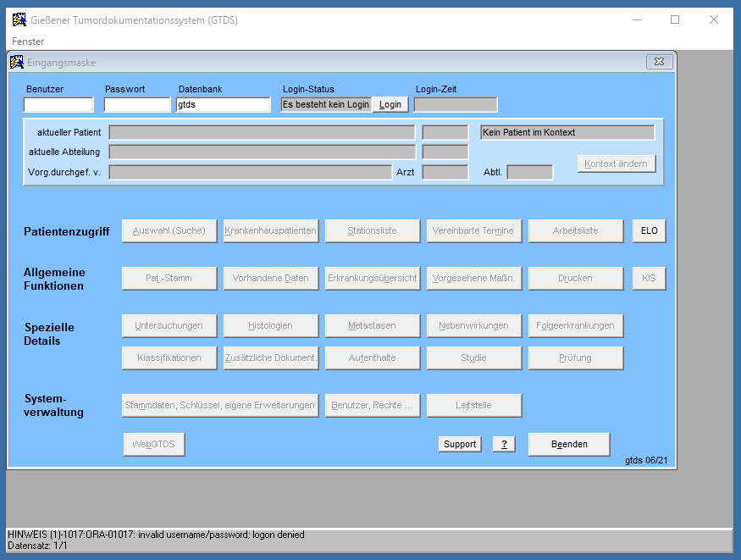The width and height of the screenshot is (741, 560).
Task: Click the Vorg.durchgef. v. field
Action: (251, 172)
